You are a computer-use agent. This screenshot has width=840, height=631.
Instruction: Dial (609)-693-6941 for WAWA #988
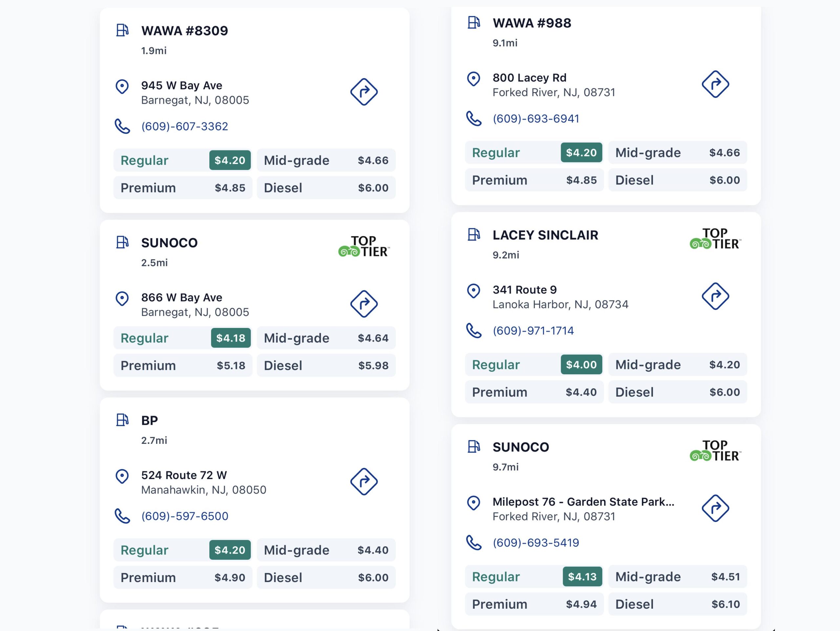536,119
